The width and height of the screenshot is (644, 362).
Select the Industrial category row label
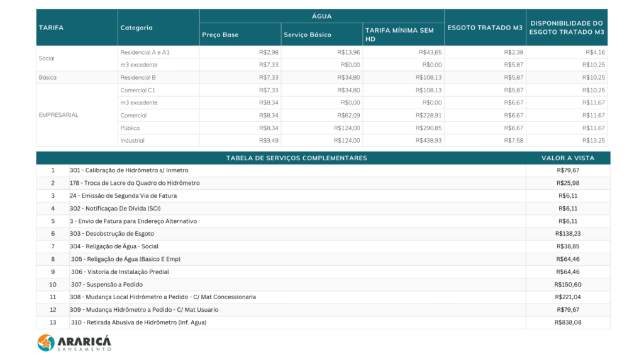tap(132, 140)
